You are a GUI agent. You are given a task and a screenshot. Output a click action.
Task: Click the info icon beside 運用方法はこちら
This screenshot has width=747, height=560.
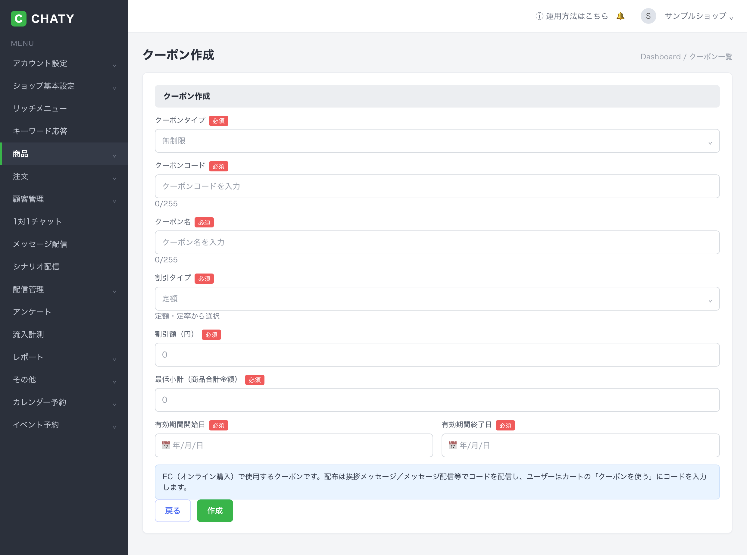click(539, 16)
